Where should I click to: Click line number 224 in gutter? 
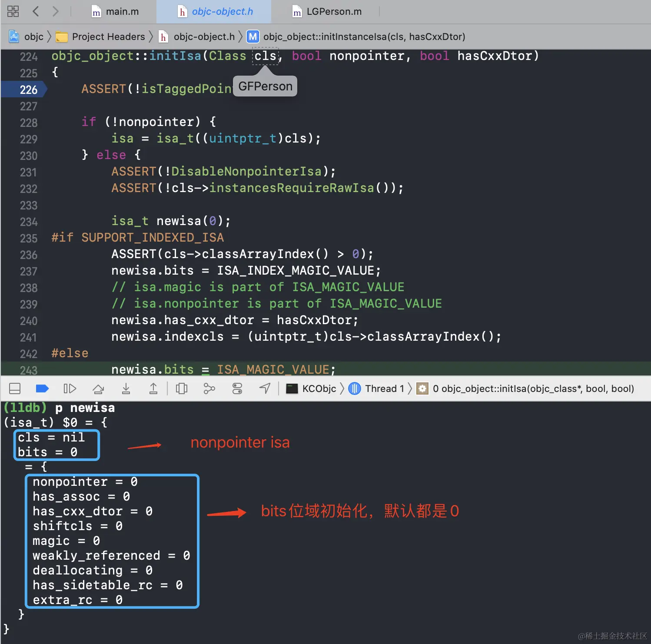coord(29,56)
